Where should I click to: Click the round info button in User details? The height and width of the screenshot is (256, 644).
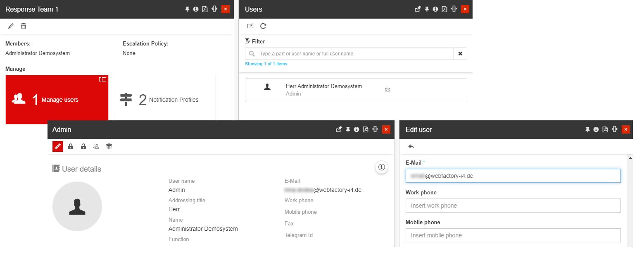pos(382,167)
